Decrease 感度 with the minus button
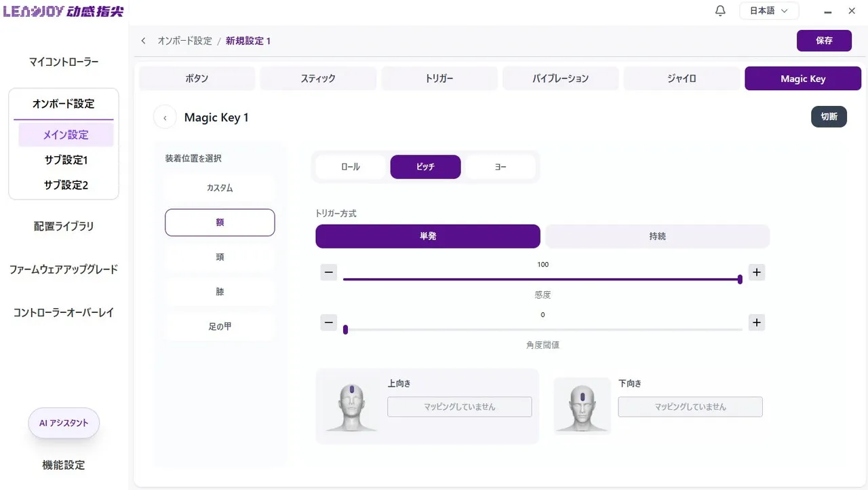The width and height of the screenshot is (868, 490). [x=329, y=273]
